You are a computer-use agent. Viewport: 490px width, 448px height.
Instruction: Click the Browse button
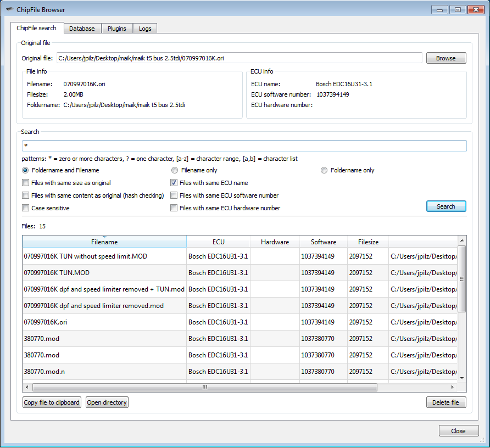click(446, 58)
